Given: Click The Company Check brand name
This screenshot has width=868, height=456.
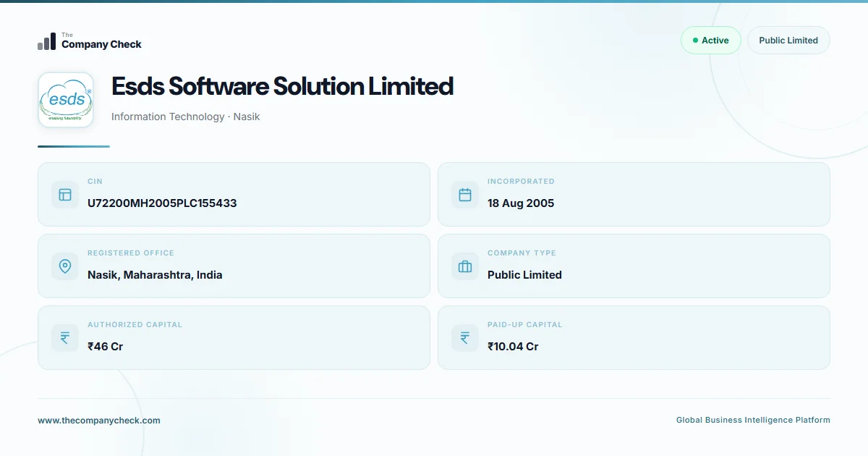Looking at the screenshot, I should pyautogui.click(x=101, y=42).
